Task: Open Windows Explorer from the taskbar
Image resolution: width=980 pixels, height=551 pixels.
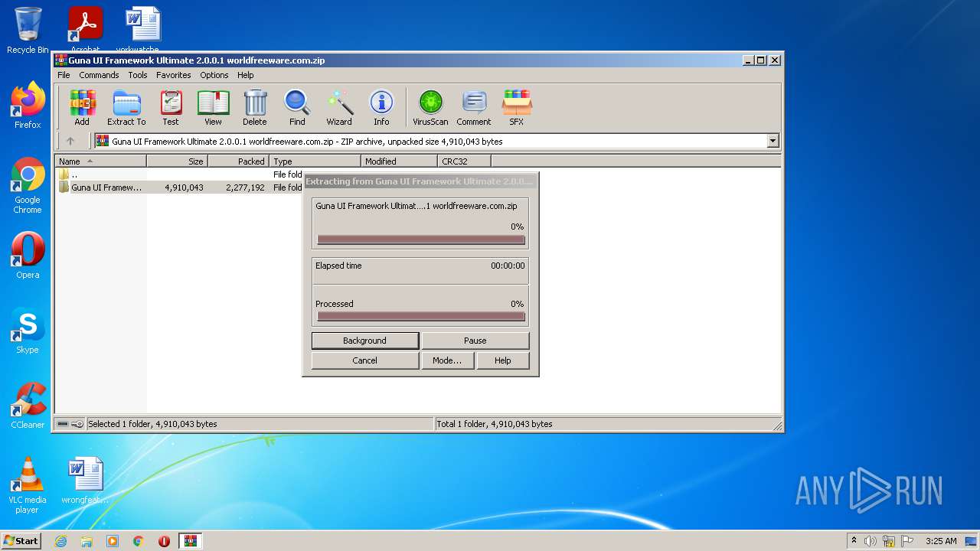Action: pos(87,541)
